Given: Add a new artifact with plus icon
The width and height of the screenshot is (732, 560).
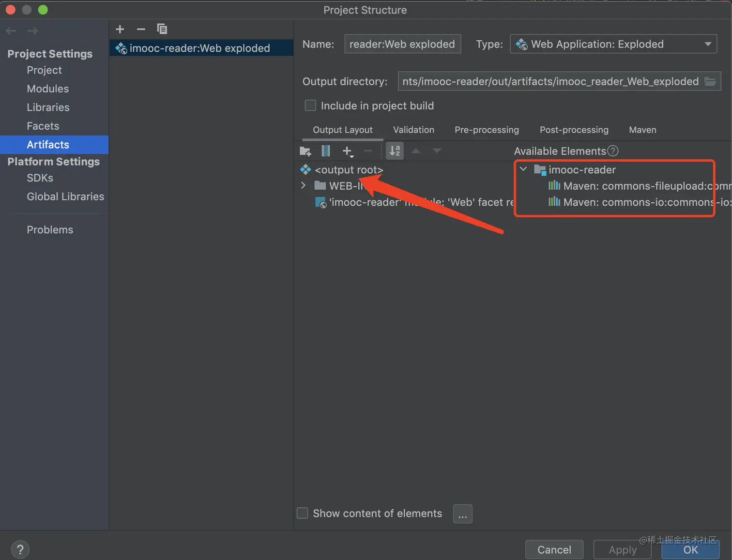Looking at the screenshot, I should (120, 29).
